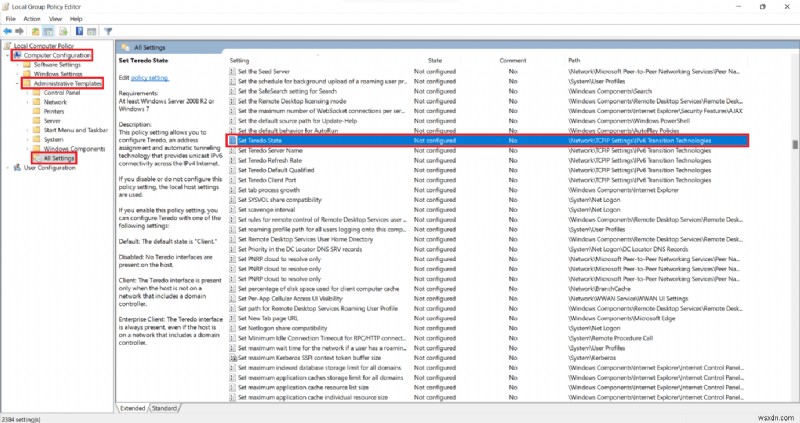The height and width of the screenshot is (423, 800).
Task: Click the vertical scrollbar thumb in settings list
Action: click(x=795, y=144)
